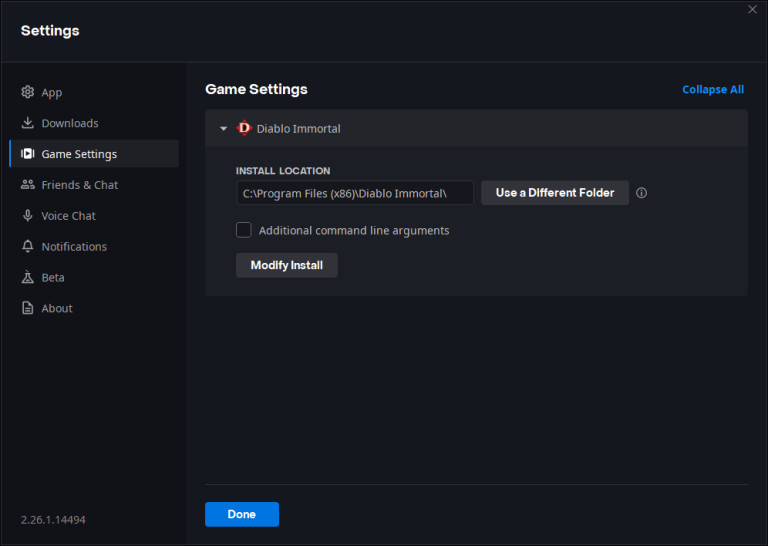Collapse the Diablo Immortal section arrow
Screen dimensions: 768x546
(x=224, y=129)
